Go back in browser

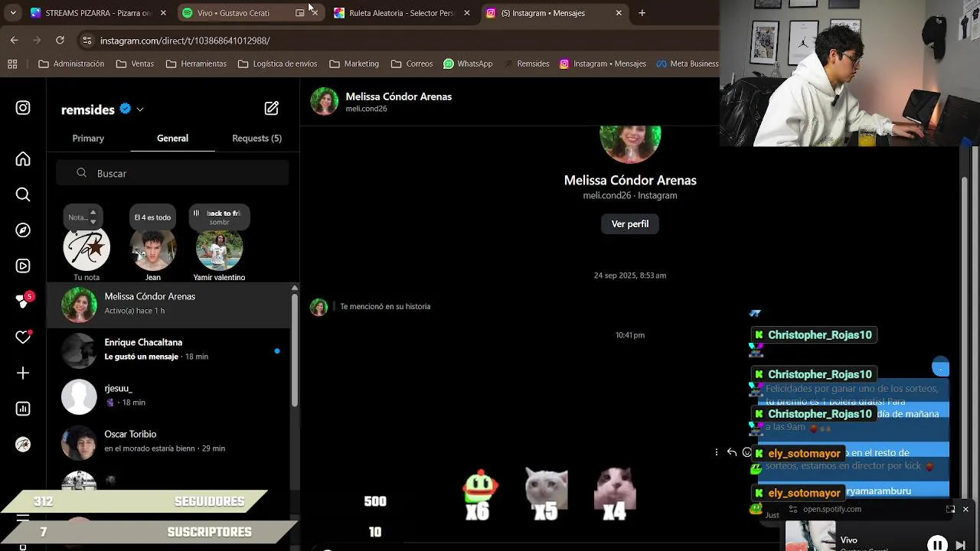coord(14,41)
